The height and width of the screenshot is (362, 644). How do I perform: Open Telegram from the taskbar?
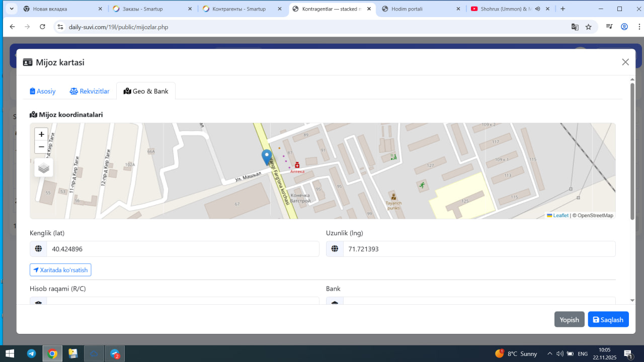pyautogui.click(x=31, y=353)
